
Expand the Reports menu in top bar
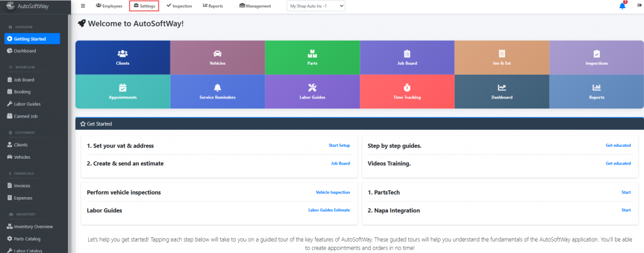click(x=213, y=6)
